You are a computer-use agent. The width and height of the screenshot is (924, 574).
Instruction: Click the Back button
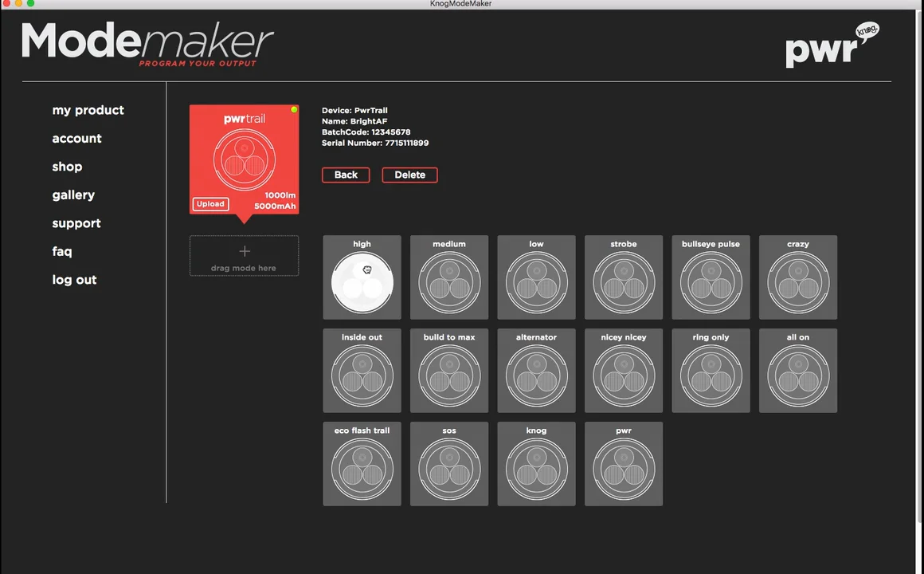[x=346, y=175]
